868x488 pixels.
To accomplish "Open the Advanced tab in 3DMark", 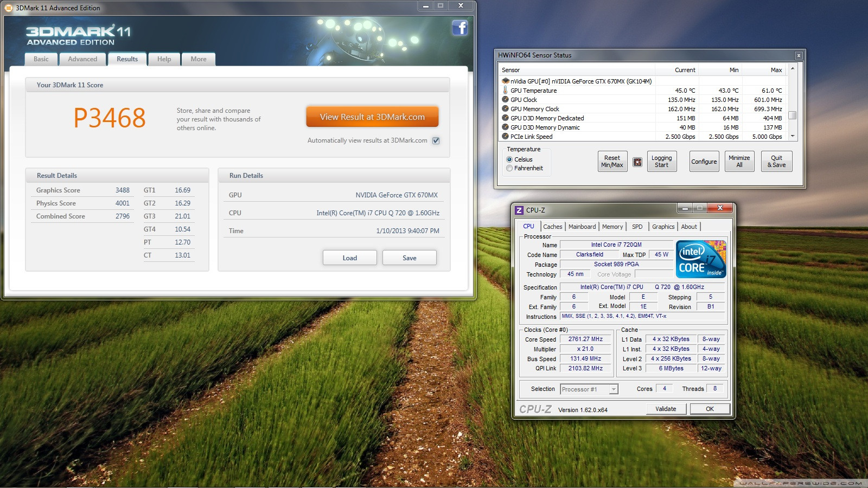I will 82,59.
